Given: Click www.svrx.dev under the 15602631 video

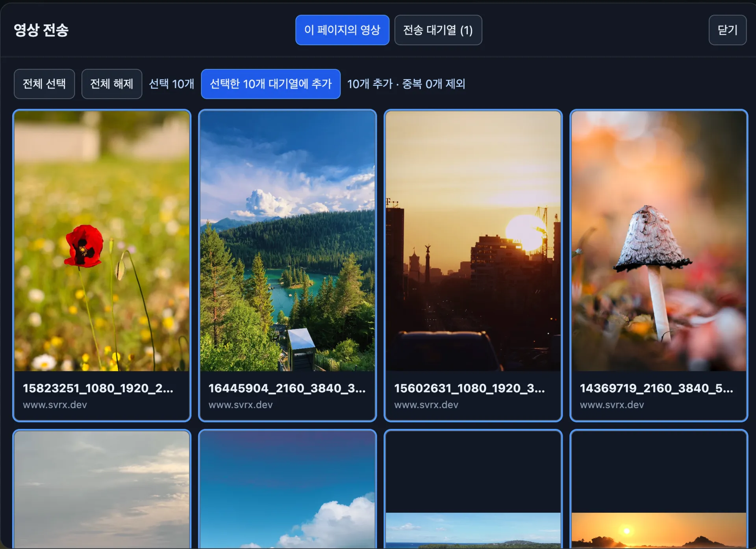Looking at the screenshot, I should 426,405.
